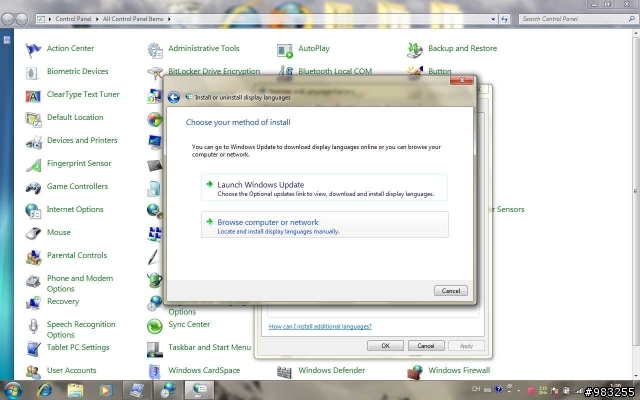Refresh the Control Panel address bar
This screenshot has width=640, height=400.
click(504, 19)
